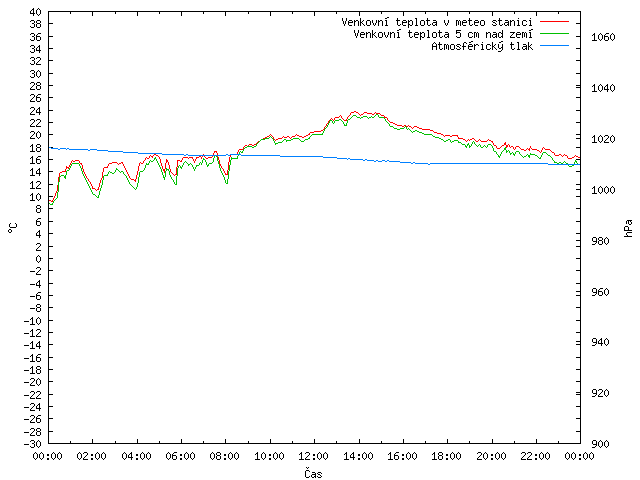640x480 pixels.
Task: Click legend label 'Atmosférický tlak'
Action: pyautogui.click(x=482, y=46)
